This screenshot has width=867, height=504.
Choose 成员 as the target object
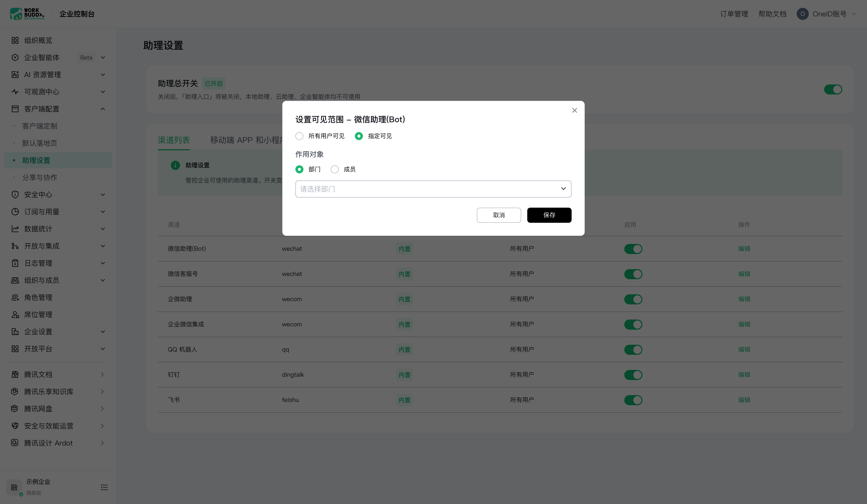(x=334, y=169)
